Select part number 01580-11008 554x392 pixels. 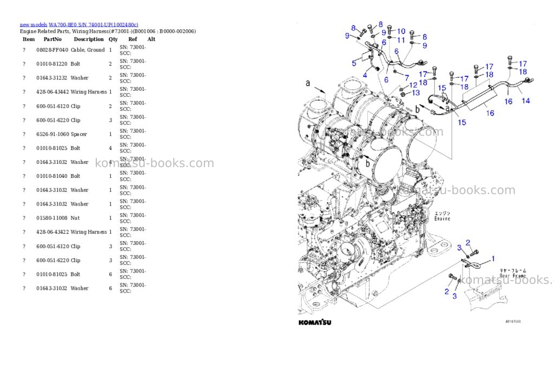tap(51, 218)
